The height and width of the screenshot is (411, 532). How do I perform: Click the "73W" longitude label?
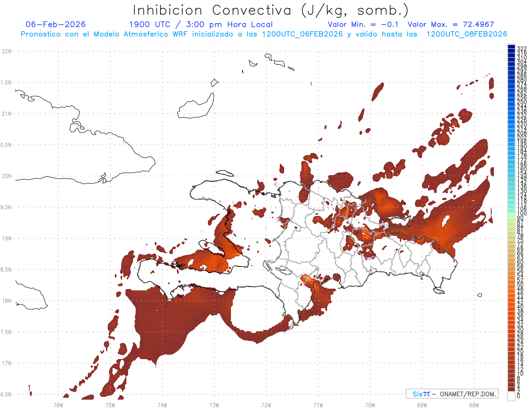pyautogui.click(x=214, y=405)
